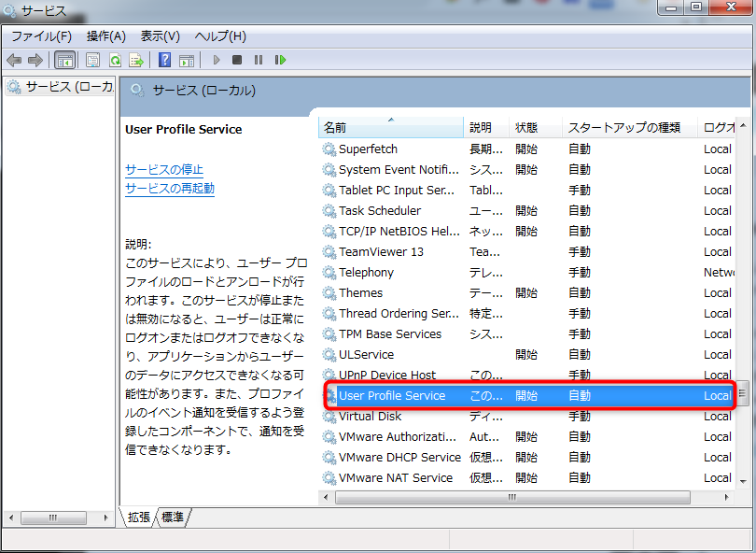The width and height of the screenshot is (756, 553).
Task: Go back with the left arrow toolbar icon
Action: point(14,61)
